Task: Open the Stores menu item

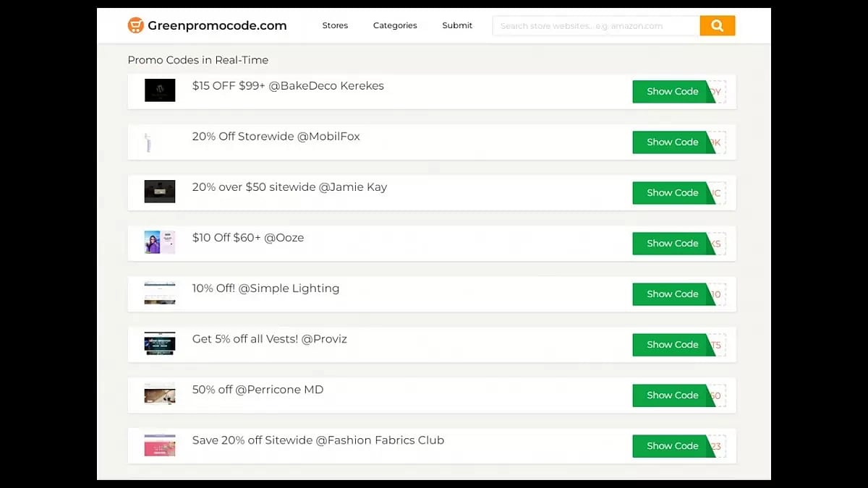Action: 335,25
